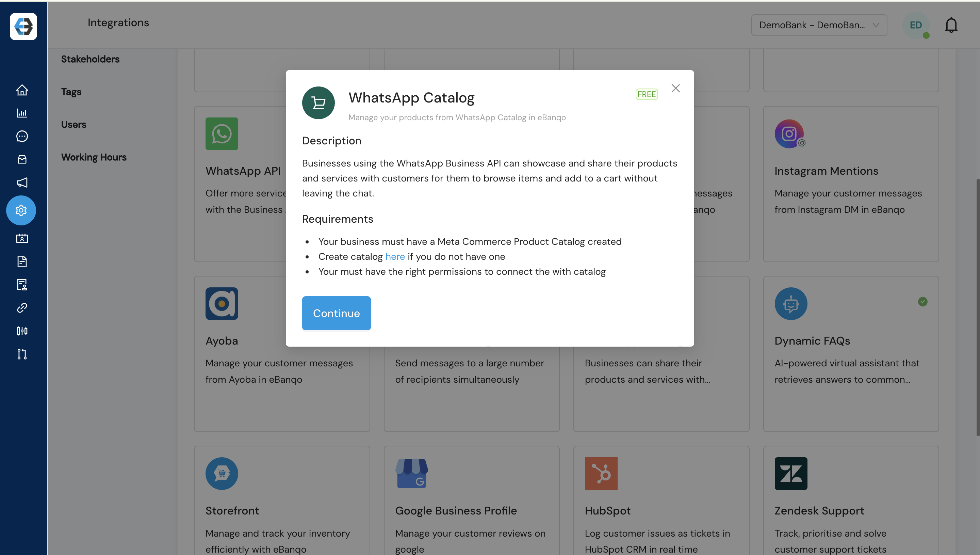Open the Stakeholders settings menu item
980x555 pixels.
90,59
